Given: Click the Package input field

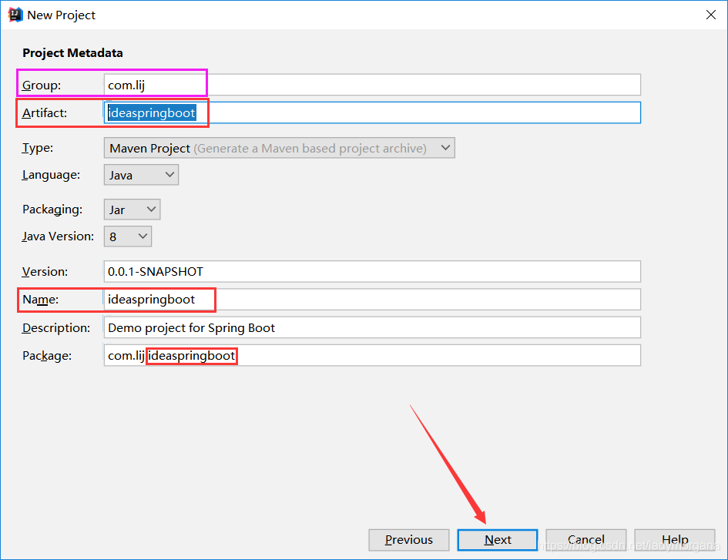Looking at the screenshot, I should [372, 356].
